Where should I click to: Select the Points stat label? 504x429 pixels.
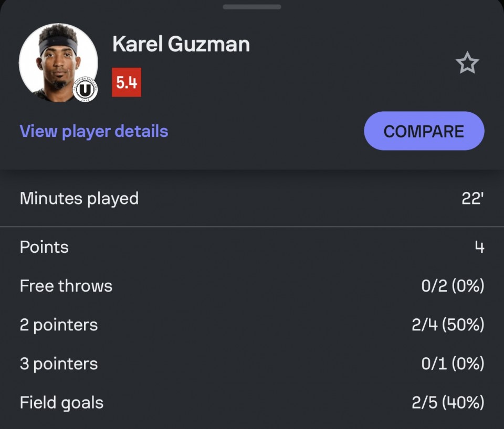(44, 247)
